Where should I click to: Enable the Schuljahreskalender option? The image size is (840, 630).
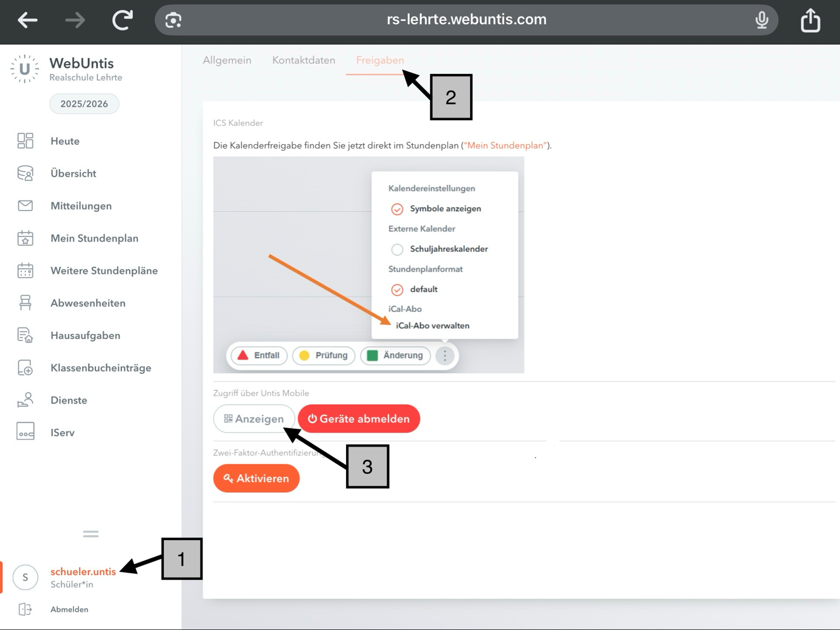tap(397, 249)
